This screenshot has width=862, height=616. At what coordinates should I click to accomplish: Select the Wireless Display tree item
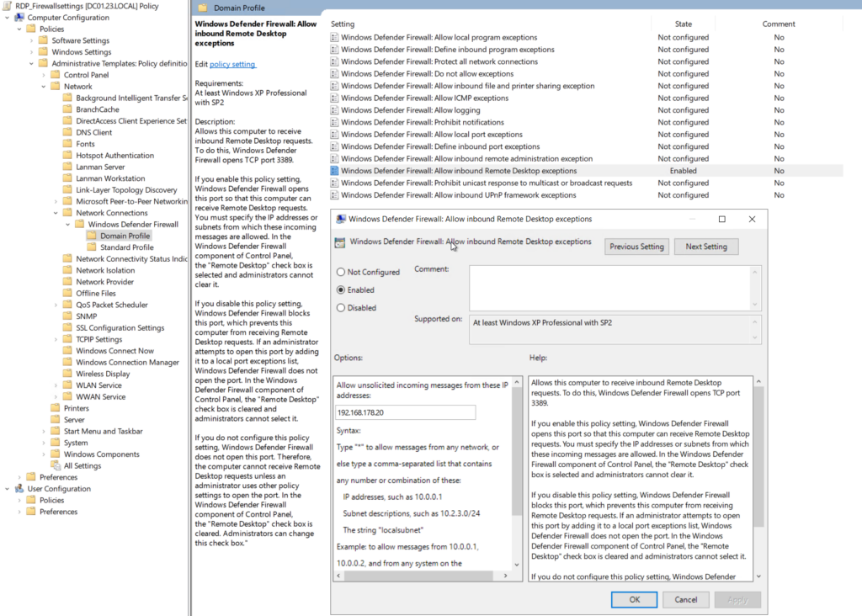103,374
